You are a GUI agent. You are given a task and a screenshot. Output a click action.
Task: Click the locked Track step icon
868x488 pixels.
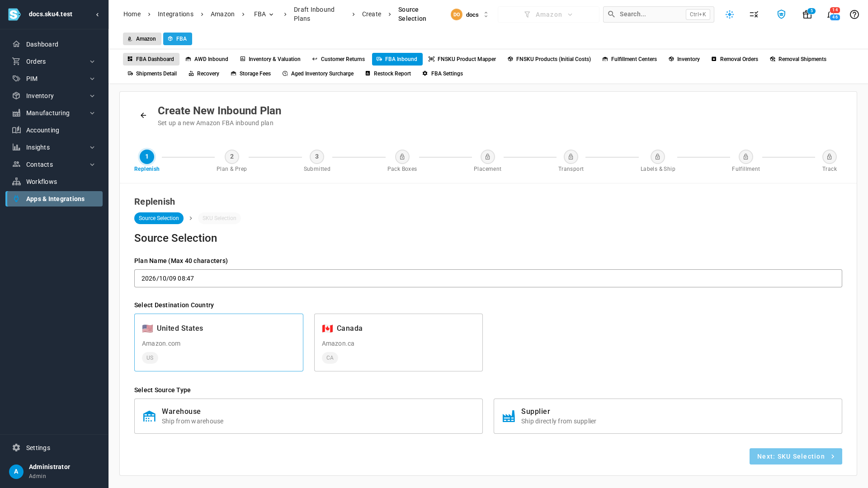click(830, 157)
